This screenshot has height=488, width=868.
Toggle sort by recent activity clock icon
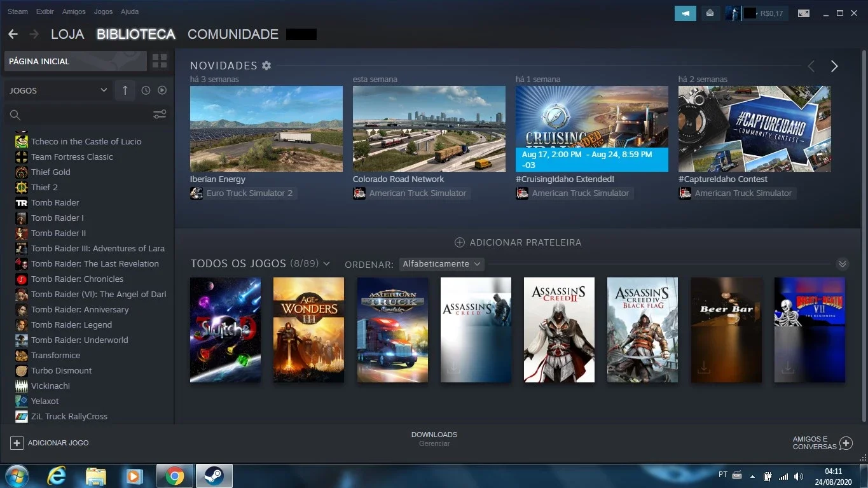(x=146, y=90)
